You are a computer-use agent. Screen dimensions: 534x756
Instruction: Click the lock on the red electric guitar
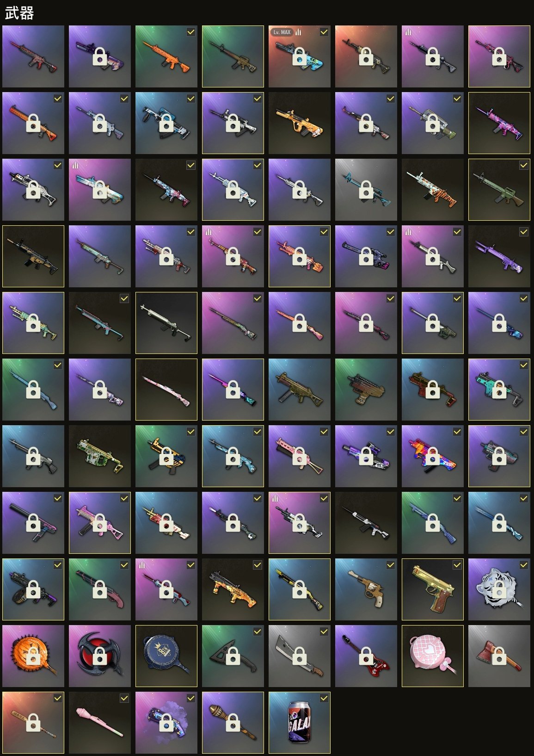pos(366,656)
